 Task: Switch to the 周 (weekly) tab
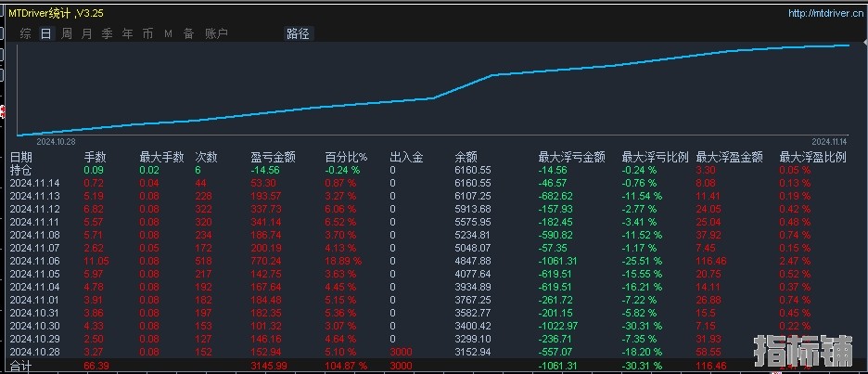(67, 33)
